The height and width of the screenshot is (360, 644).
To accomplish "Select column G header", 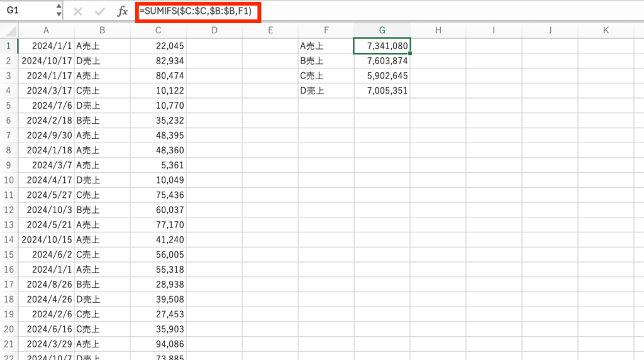I will 382,30.
